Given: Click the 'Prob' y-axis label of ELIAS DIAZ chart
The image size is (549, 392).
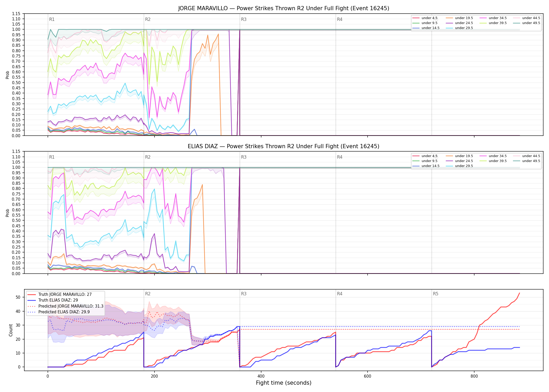Looking at the screenshot, I should (8, 213).
